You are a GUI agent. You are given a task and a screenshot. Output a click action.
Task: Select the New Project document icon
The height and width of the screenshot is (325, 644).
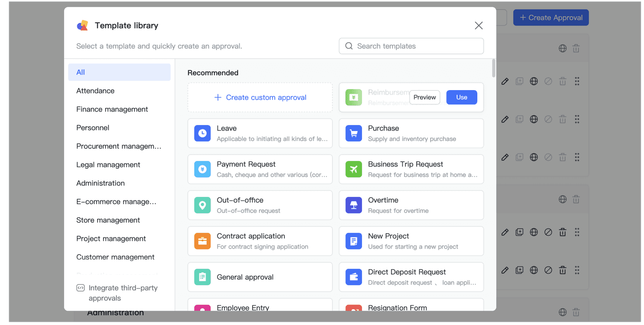pyautogui.click(x=354, y=241)
